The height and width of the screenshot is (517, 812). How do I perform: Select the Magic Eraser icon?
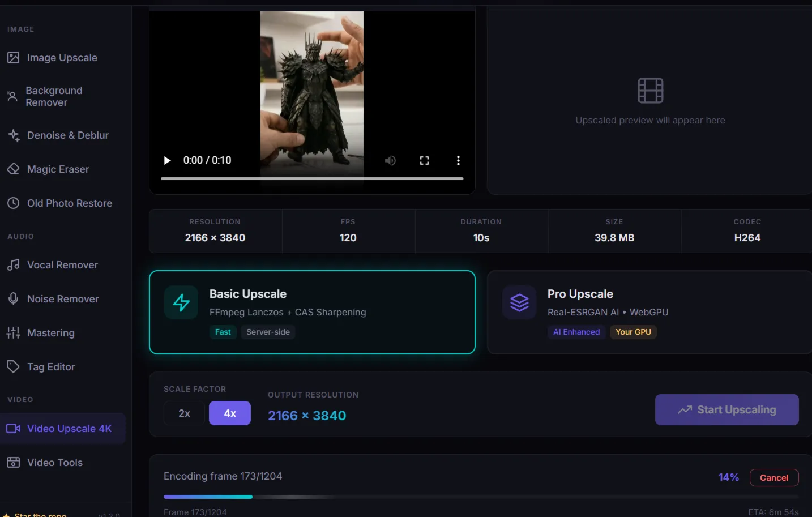(14, 169)
